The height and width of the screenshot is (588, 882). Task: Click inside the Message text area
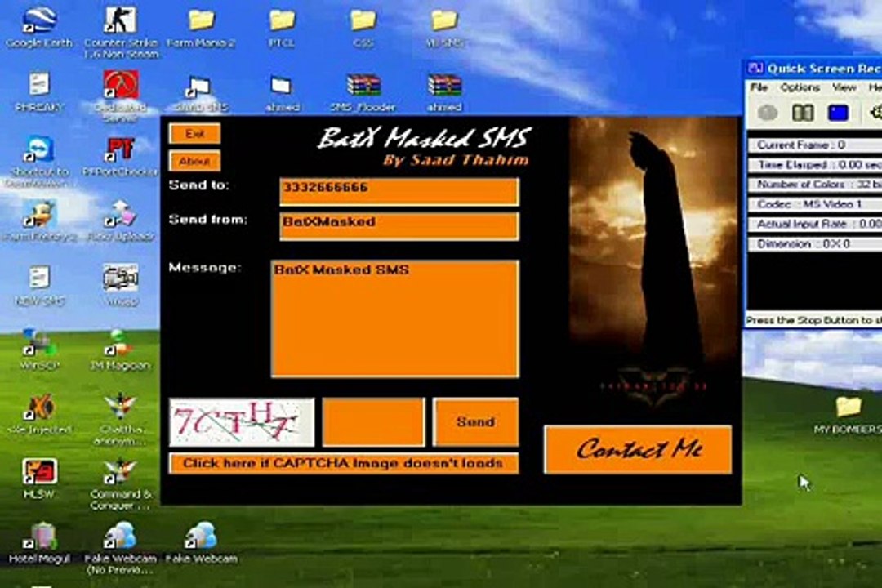[395, 318]
